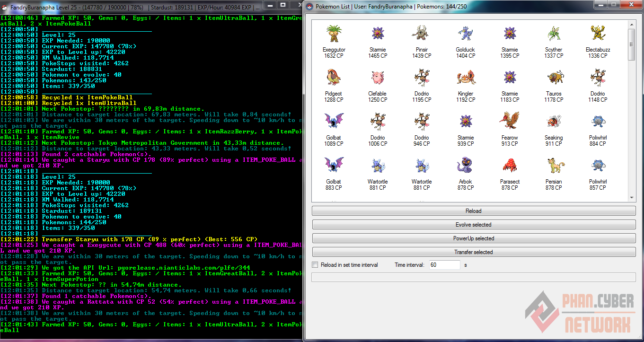Click console line 'Next Pokestop: Tokyo Metropolitan Government'
644x342 pixels.
point(142,143)
